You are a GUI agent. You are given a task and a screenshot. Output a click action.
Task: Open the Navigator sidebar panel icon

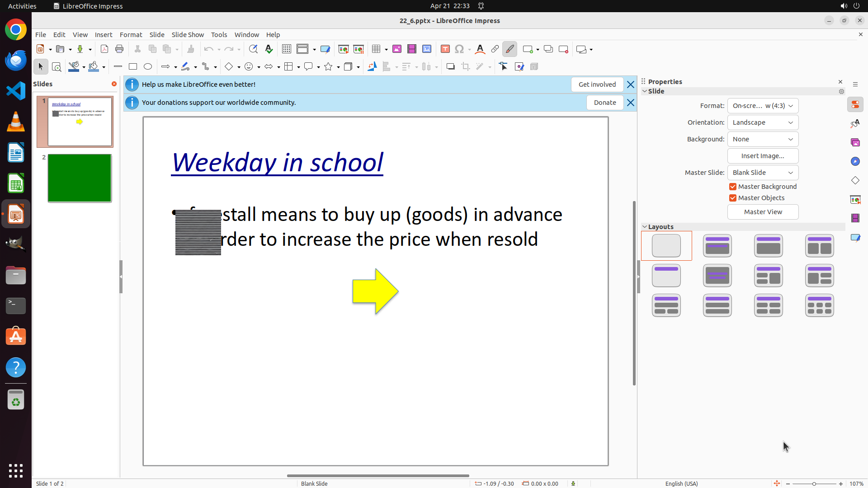[855, 161]
